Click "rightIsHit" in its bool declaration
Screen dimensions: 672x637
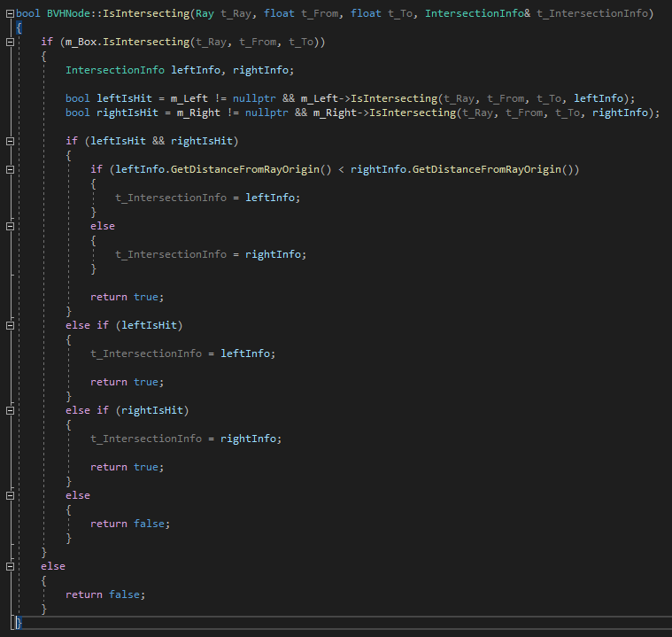click(127, 113)
